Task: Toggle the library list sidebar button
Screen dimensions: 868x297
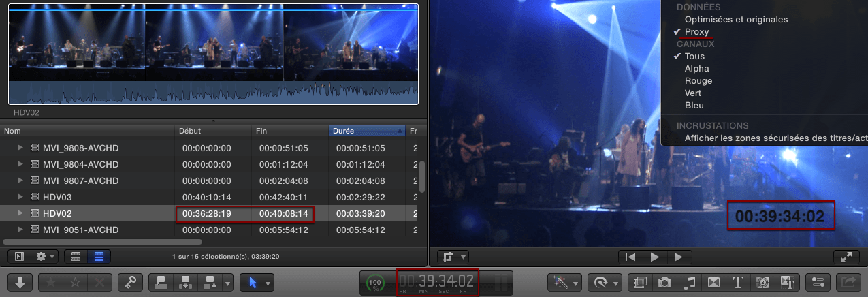Action: pyautogui.click(x=19, y=257)
